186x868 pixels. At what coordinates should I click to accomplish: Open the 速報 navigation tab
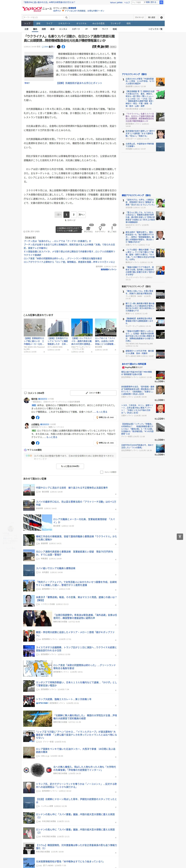click(38, 24)
